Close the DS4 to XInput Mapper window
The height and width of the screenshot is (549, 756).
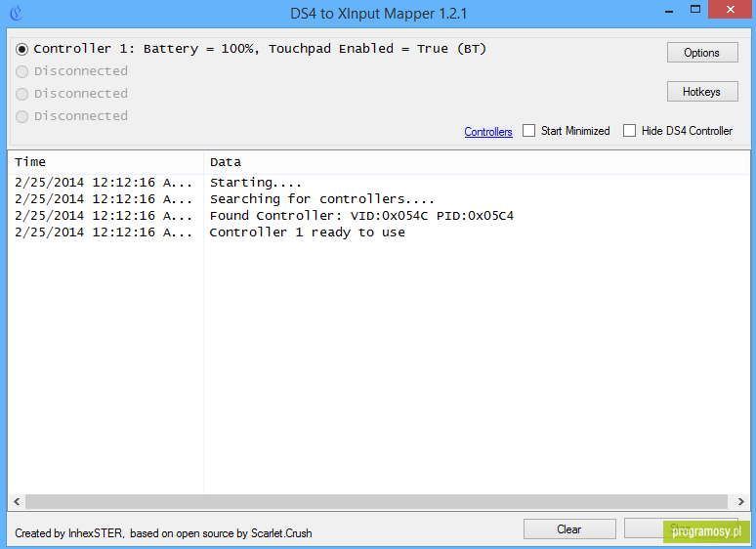730,10
